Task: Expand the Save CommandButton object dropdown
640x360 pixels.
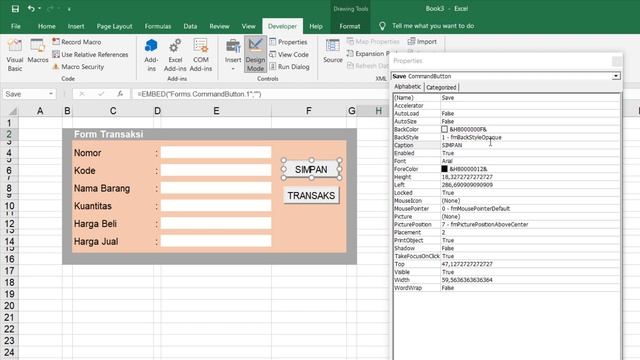Action: pyautogui.click(x=616, y=76)
